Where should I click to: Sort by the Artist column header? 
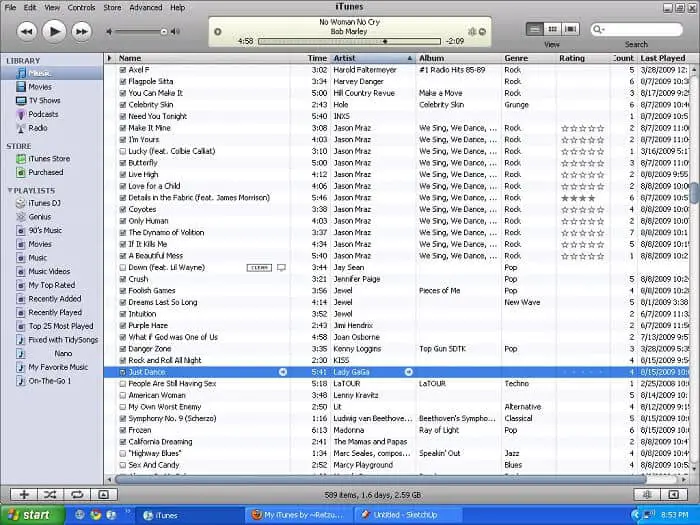373,58
